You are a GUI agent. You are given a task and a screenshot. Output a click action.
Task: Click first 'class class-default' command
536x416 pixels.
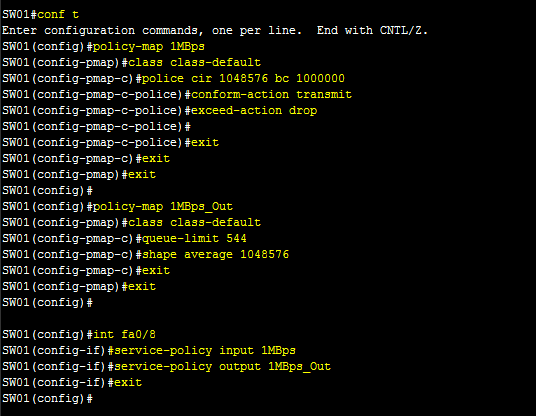click(x=194, y=63)
